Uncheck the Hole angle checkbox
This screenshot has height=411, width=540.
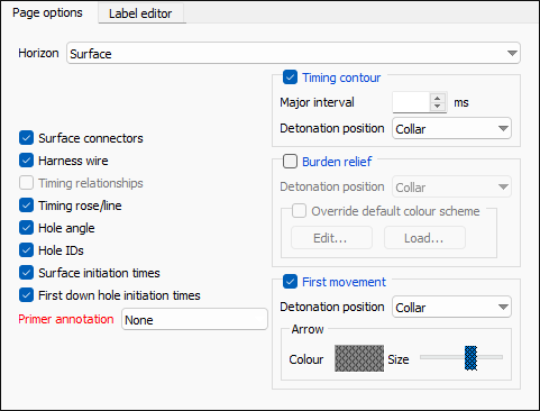(26, 228)
